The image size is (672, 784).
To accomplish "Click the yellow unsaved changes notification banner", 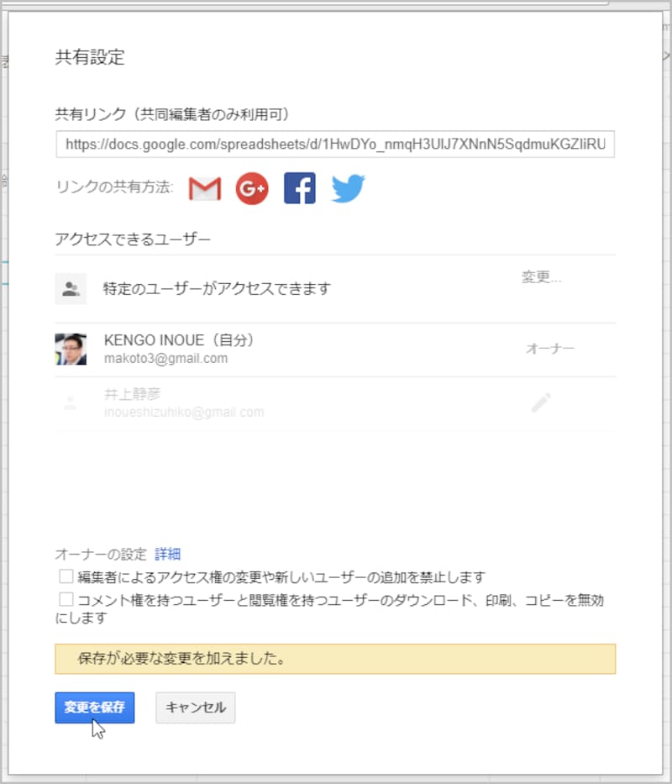I will coord(336,659).
